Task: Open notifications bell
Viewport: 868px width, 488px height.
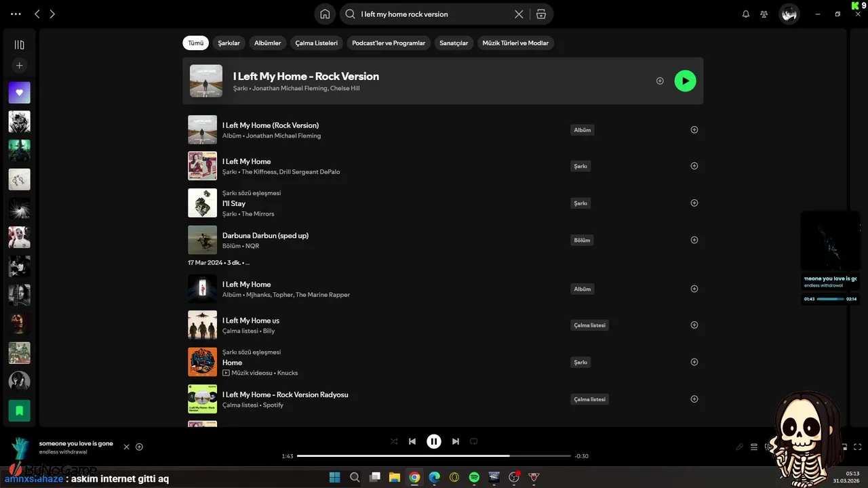Action: click(x=746, y=14)
